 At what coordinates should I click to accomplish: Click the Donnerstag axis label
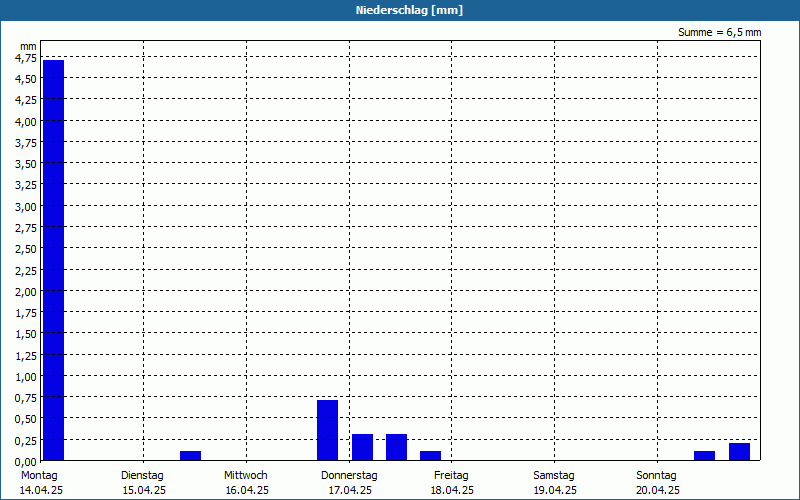(349, 476)
